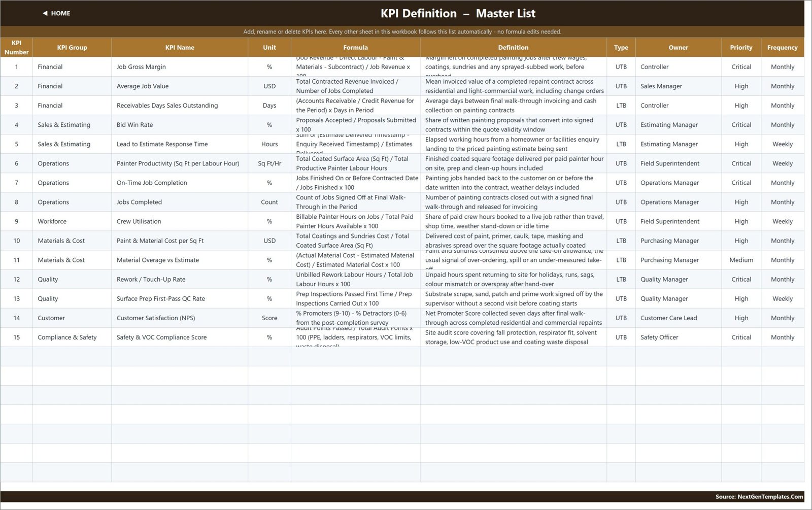Select % Promoters minus % Detractors formula
The image size is (812, 510).
[355, 318]
